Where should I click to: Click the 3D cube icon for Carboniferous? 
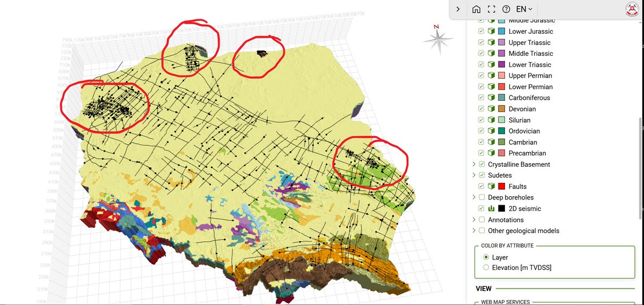click(x=492, y=98)
